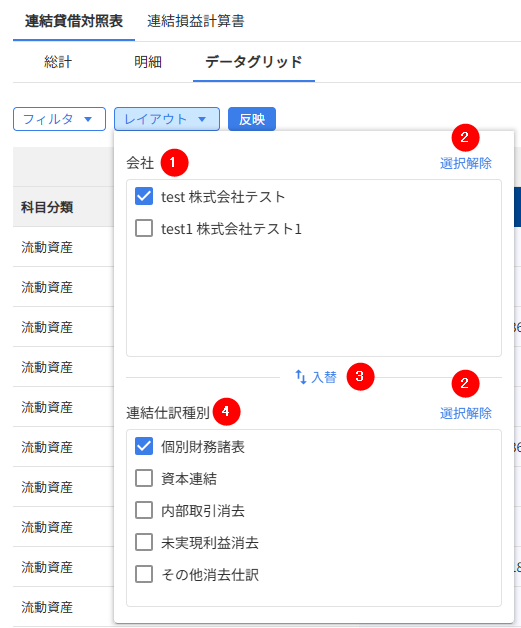
Task: Select the 連結貸借対照表 tab
Action: [74, 21]
